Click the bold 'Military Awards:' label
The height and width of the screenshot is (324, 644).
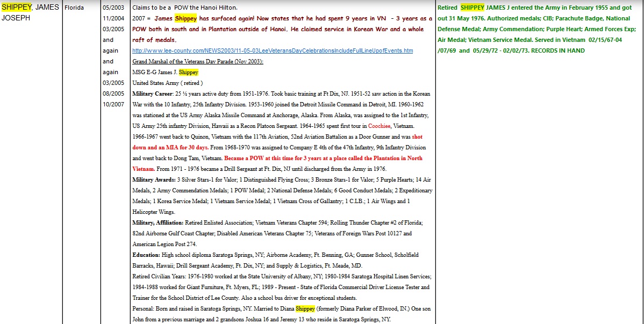(x=153, y=179)
